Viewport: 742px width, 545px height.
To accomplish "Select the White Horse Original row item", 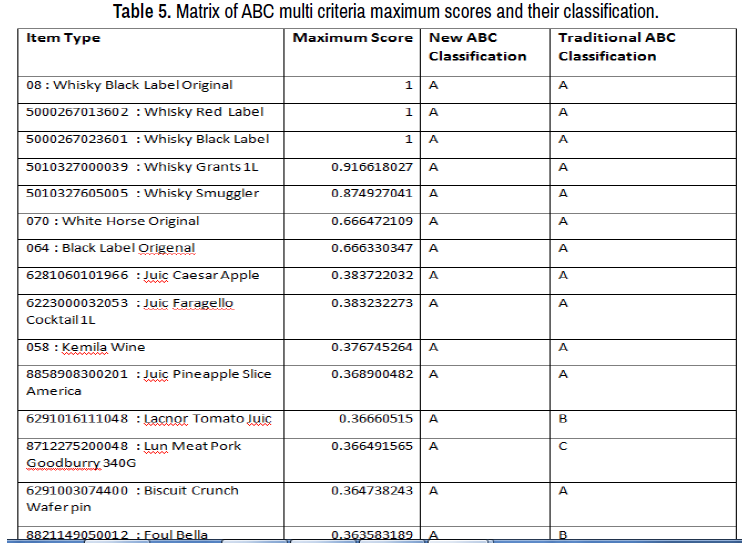I will [x=112, y=221].
